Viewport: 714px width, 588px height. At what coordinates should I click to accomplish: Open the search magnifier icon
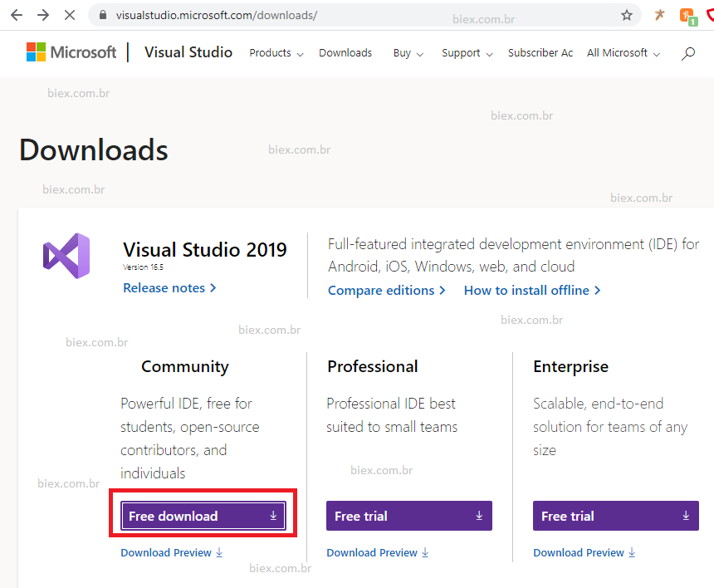click(x=687, y=54)
